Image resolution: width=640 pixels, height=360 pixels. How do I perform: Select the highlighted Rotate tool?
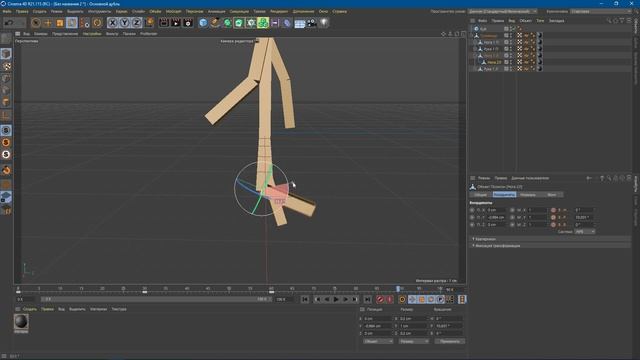[72, 23]
